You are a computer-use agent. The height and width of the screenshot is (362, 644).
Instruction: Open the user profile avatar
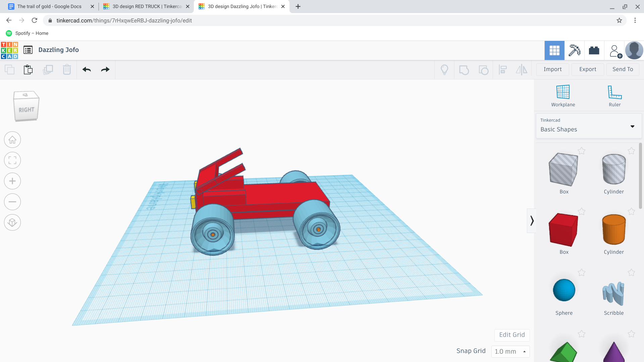pos(634,51)
